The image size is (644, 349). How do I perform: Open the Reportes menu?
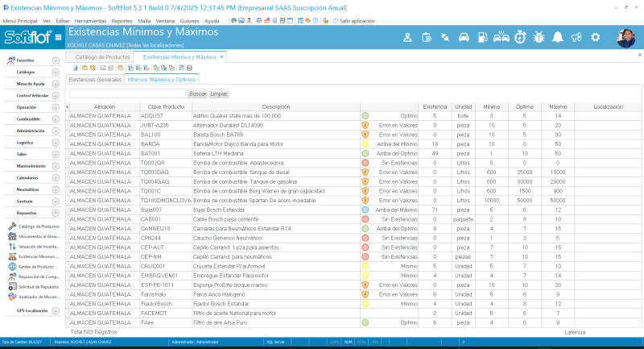(x=122, y=20)
